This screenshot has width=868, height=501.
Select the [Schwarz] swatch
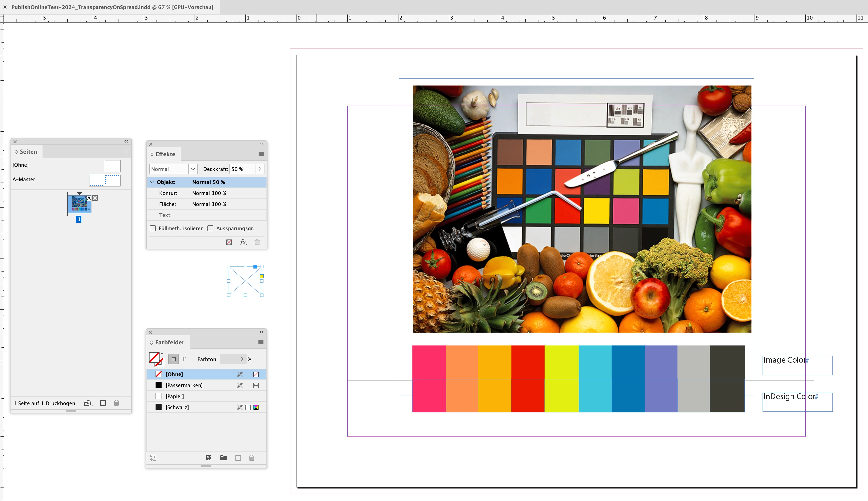(177, 407)
